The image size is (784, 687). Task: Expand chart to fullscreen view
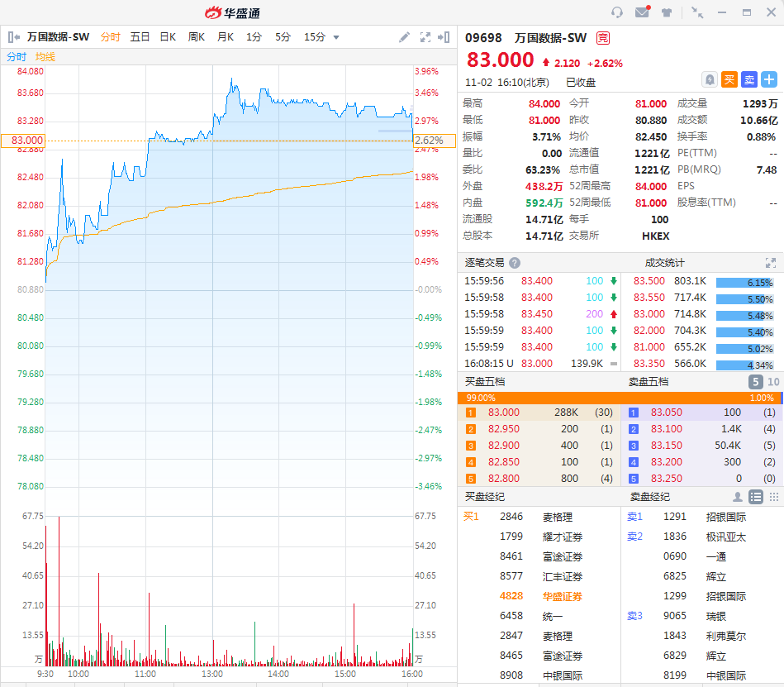[425, 37]
